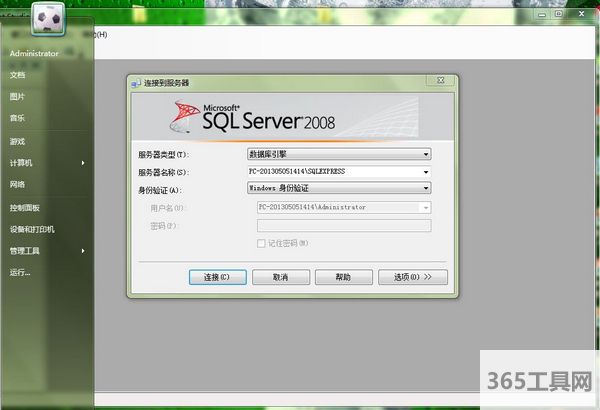Open Computer (计算机) in the Start menu
Viewport: 600px width, 410px height.
tap(21, 163)
